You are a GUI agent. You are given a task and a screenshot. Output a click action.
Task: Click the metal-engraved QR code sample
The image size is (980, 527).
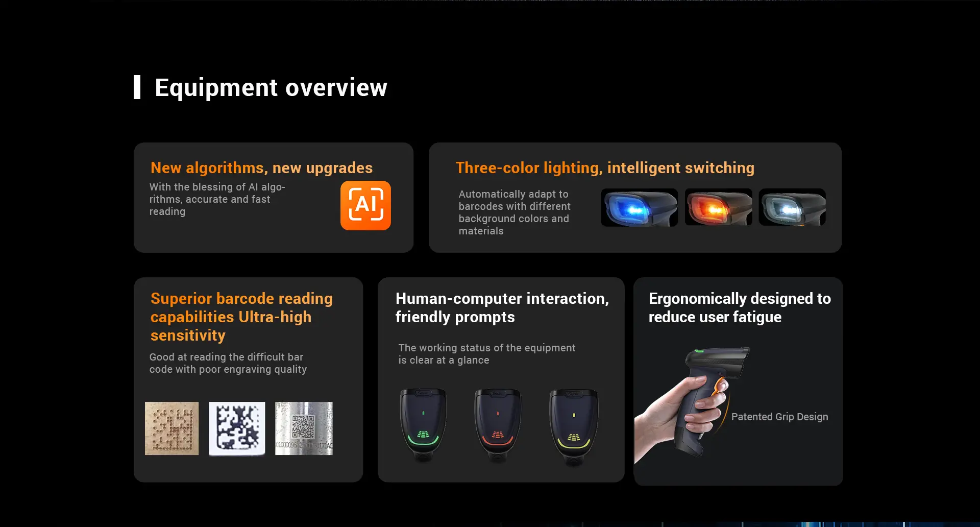coord(304,428)
